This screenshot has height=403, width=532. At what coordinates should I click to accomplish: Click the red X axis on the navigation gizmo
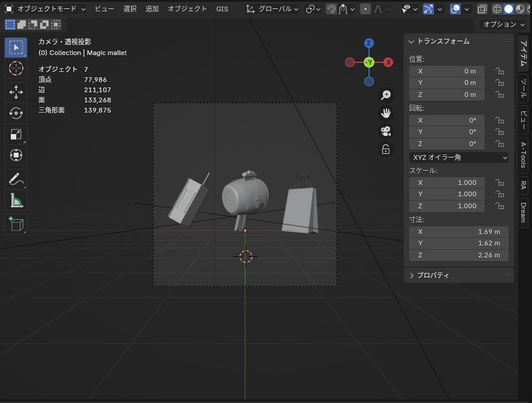388,62
